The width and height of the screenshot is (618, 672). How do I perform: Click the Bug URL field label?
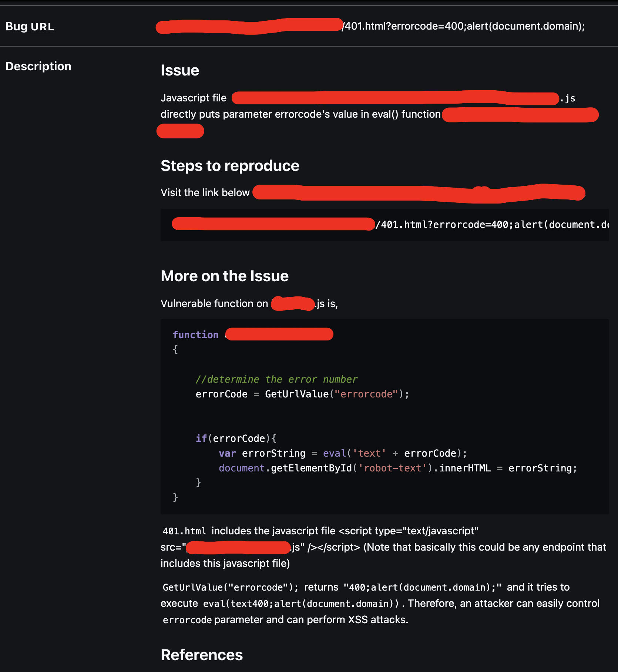pos(30,27)
